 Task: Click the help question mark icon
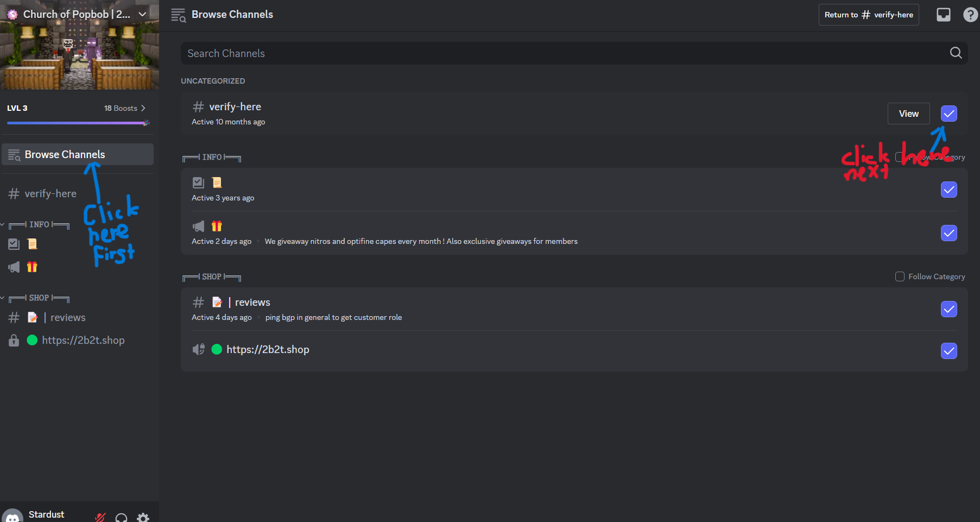pyautogui.click(x=970, y=15)
